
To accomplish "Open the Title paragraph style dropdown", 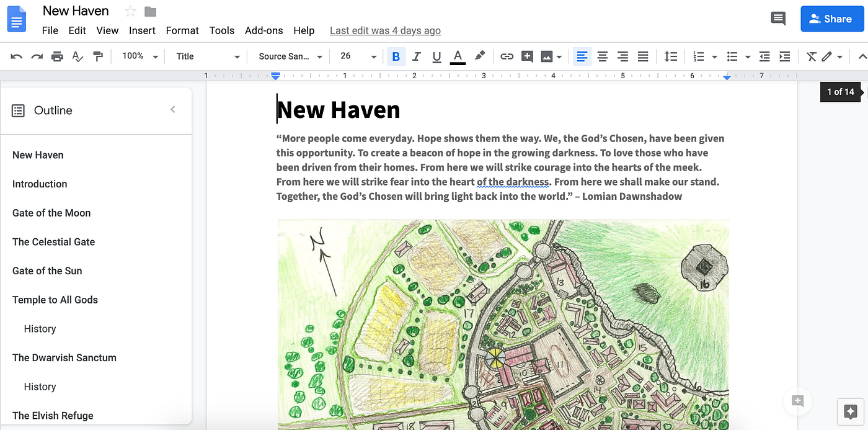I will [x=207, y=56].
